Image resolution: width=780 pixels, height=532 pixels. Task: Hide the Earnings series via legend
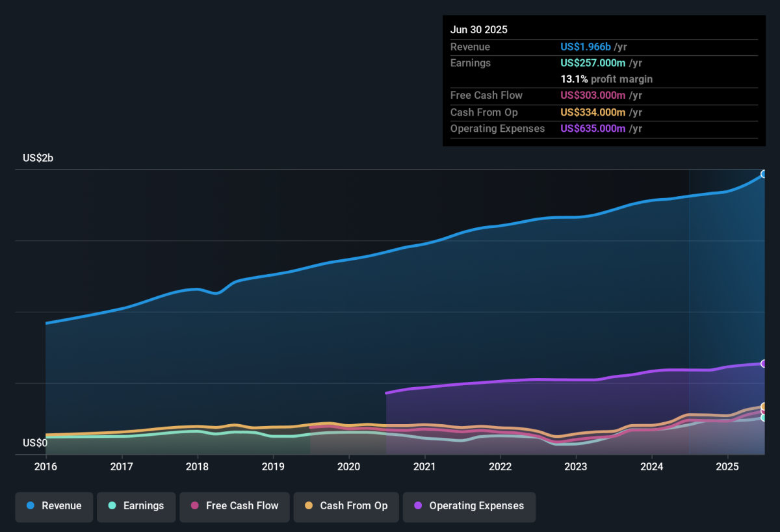pyautogui.click(x=136, y=506)
